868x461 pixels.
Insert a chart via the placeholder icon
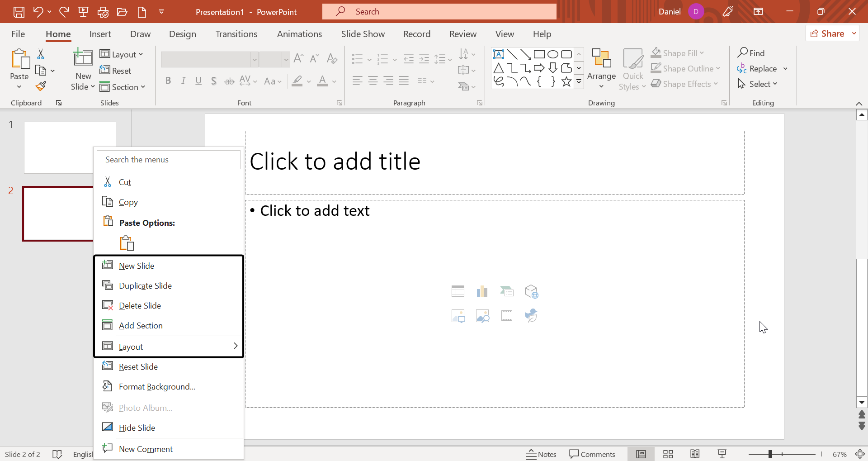(482, 291)
